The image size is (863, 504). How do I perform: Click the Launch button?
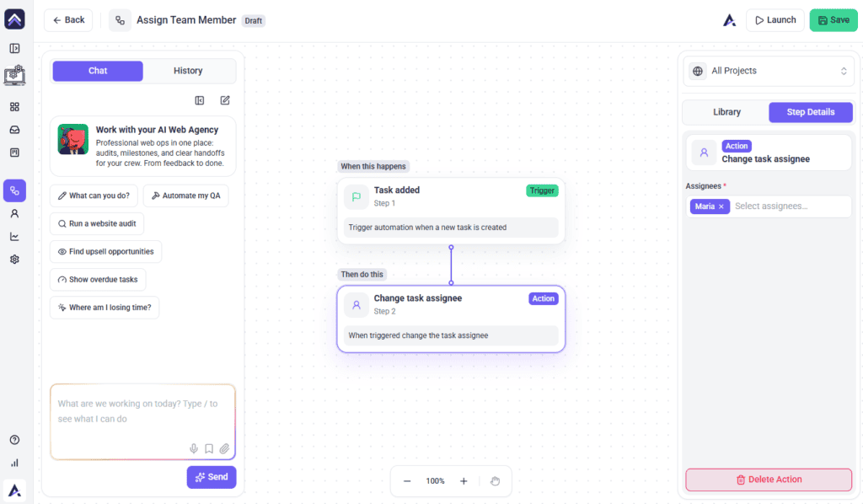click(775, 20)
